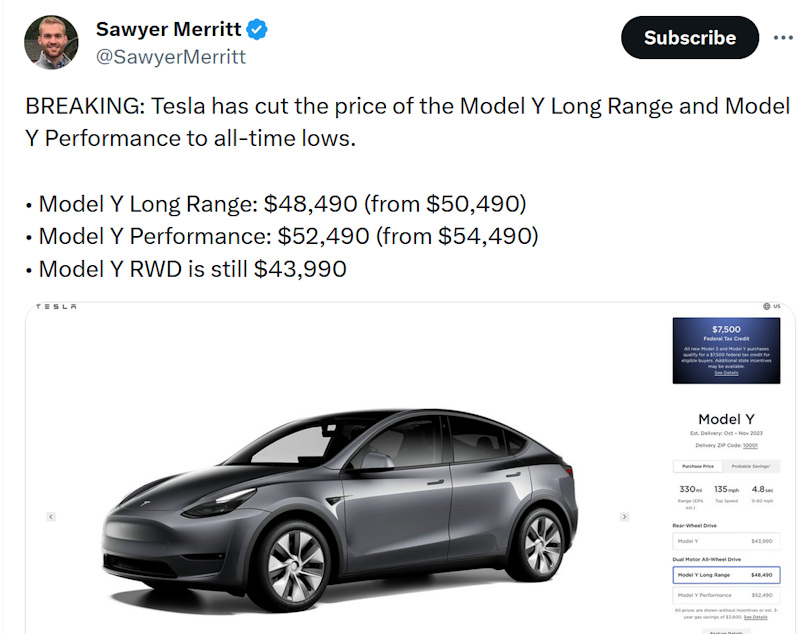Select the Model Y RWD trim at $43,990
Screen dimensions: 800x634
728,540
